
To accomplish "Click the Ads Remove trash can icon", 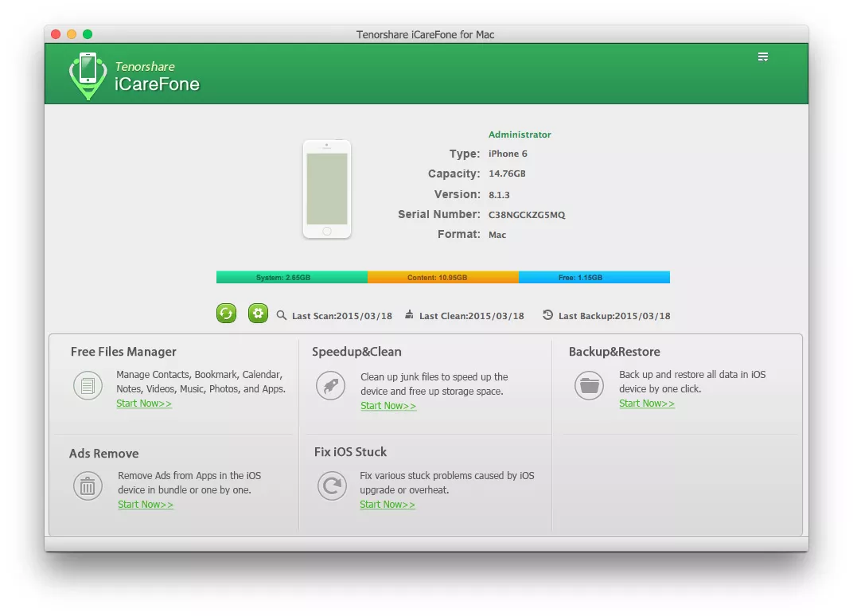I will (x=88, y=486).
